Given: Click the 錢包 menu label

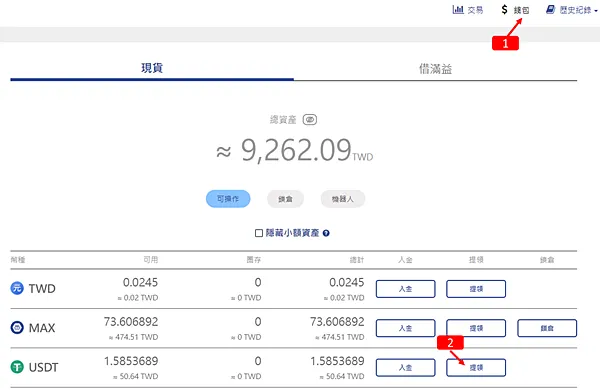Looking at the screenshot, I should tap(521, 10).
